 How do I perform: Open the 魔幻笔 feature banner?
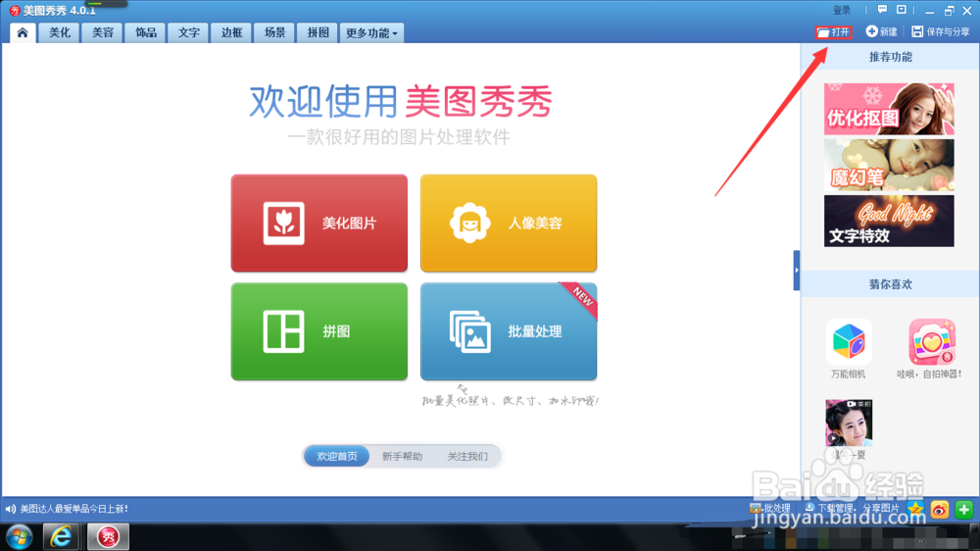[x=889, y=165]
